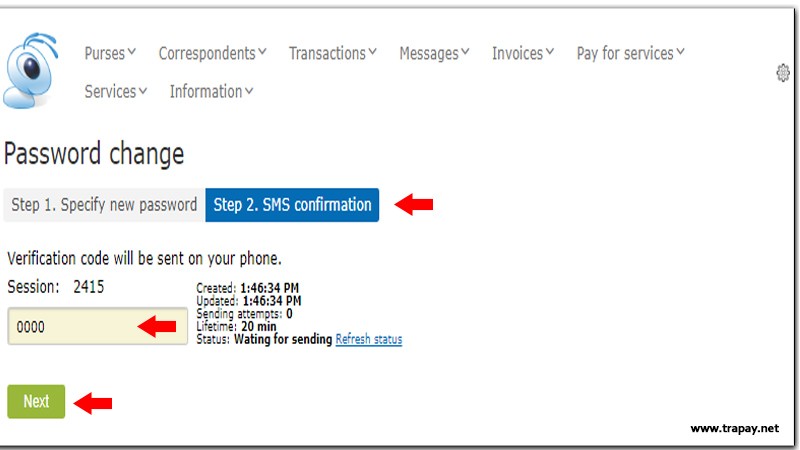Open the Invoices menu

[x=523, y=53]
